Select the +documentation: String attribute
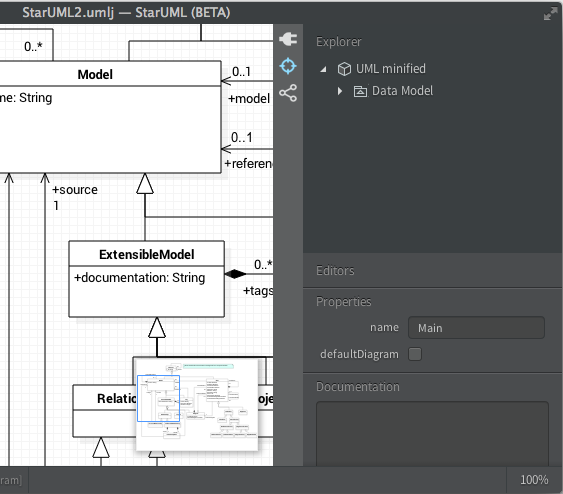The image size is (563, 494). pyautogui.click(x=140, y=278)
